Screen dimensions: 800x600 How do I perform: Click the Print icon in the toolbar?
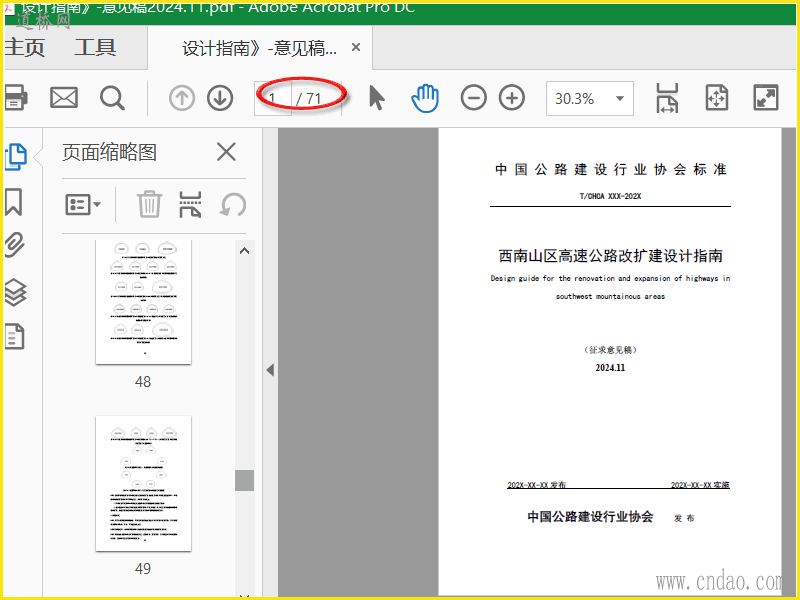(16, 97)
